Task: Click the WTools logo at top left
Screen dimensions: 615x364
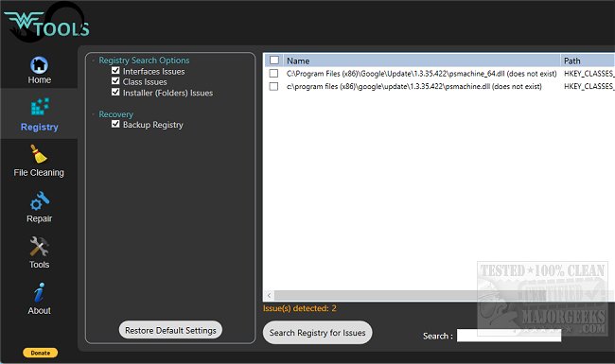Action: (x=46, y=24)
